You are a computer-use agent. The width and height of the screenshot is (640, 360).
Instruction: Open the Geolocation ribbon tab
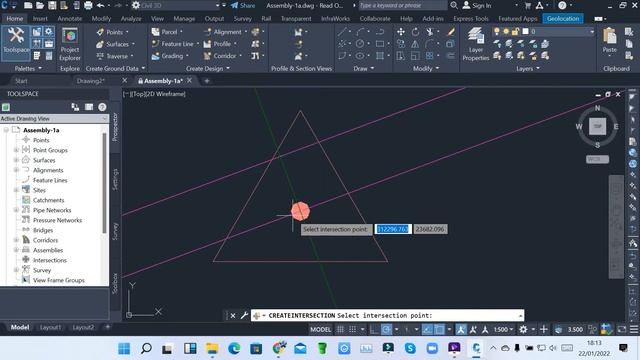[563, 19]
